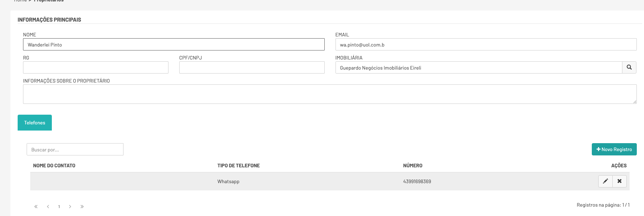644x216 pixels.
Task: Sort by Tipo de Telefone column header
Action: tap(239, 166)
